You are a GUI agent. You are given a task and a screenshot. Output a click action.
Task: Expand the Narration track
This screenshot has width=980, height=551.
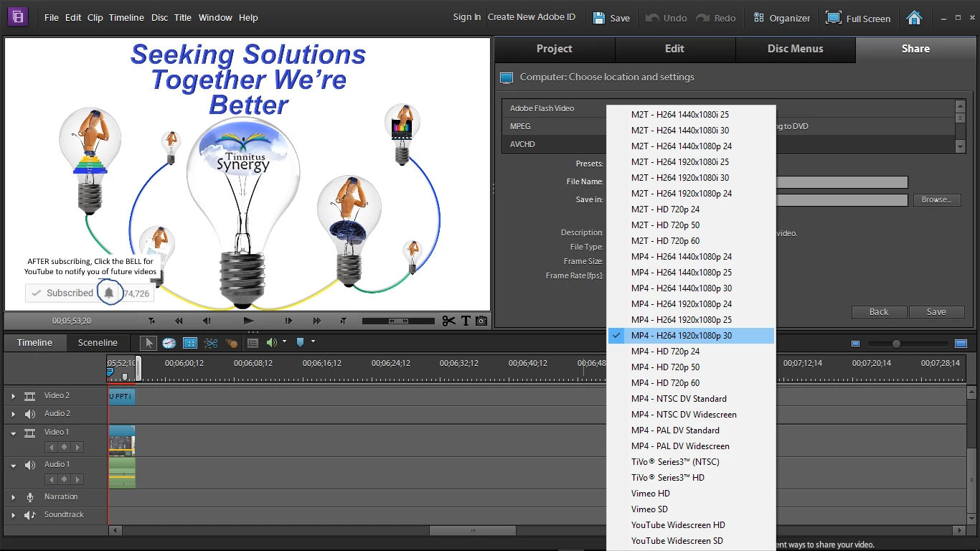pos(13,497)
